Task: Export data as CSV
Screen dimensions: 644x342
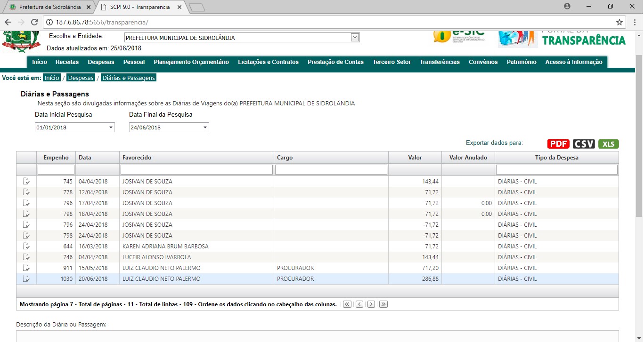Action: (x=584, y=144)
